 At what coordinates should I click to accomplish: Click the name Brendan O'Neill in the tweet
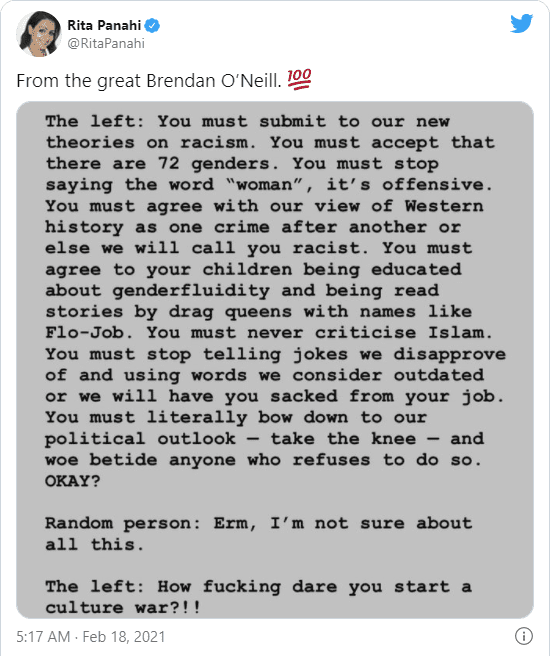click(214, 81)
